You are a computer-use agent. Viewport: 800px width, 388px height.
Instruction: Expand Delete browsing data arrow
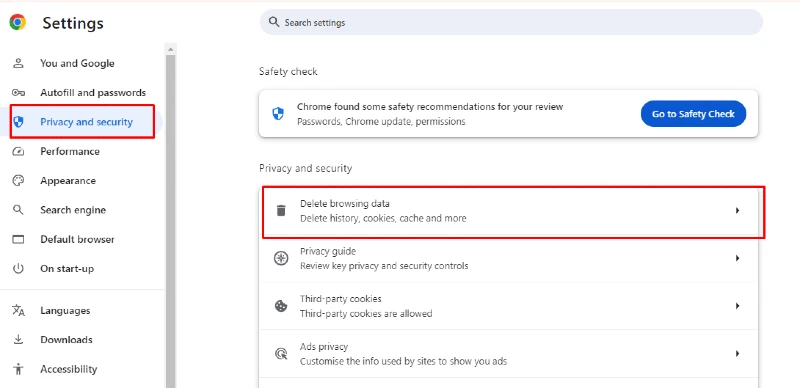(737, 210)
